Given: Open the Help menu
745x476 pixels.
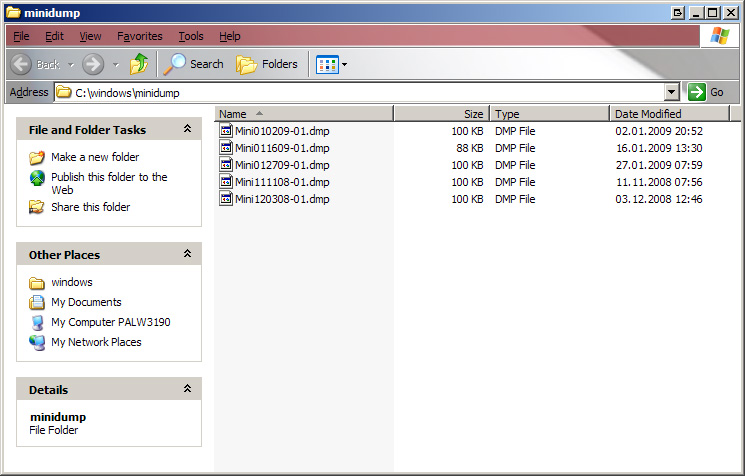Looking at the screenshot, I should tap(229, 36).
